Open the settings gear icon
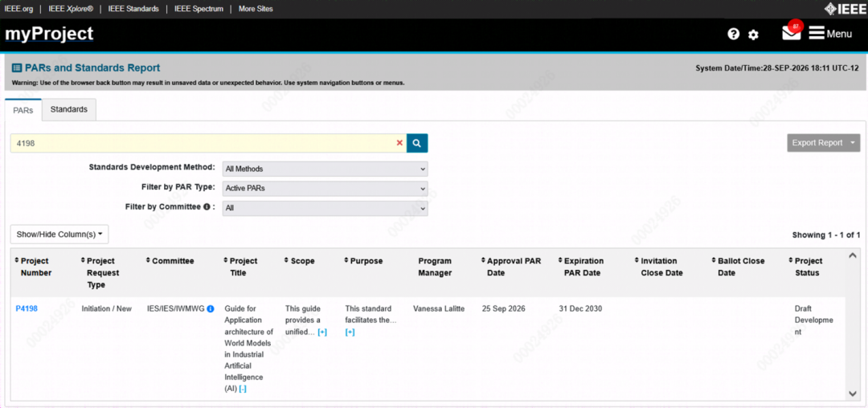Image resolution: width=868 pixels, height=408 pixels. click(x=753, y=35)
